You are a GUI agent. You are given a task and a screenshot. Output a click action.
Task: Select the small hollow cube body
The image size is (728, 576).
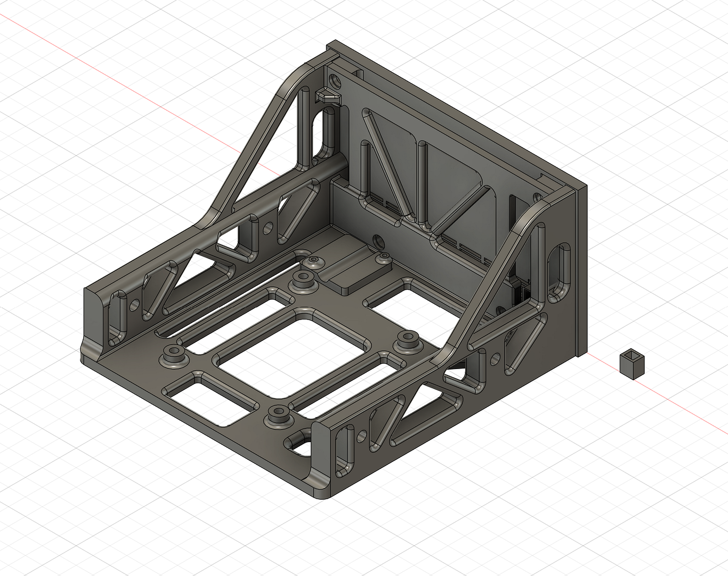click(632, 363)
